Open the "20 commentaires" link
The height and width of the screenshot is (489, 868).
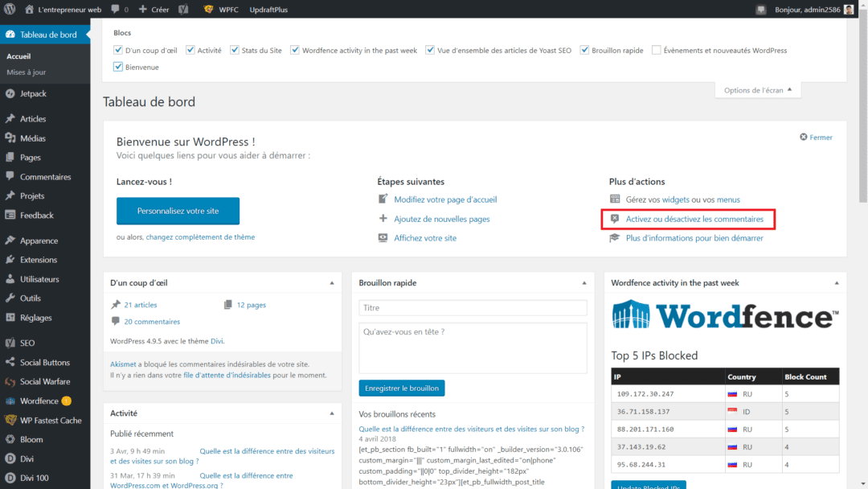152,321
